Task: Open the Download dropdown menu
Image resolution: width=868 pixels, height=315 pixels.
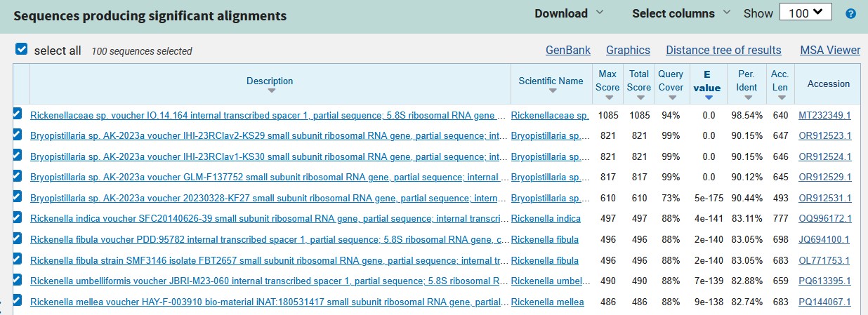Action: tap(569, 13)
